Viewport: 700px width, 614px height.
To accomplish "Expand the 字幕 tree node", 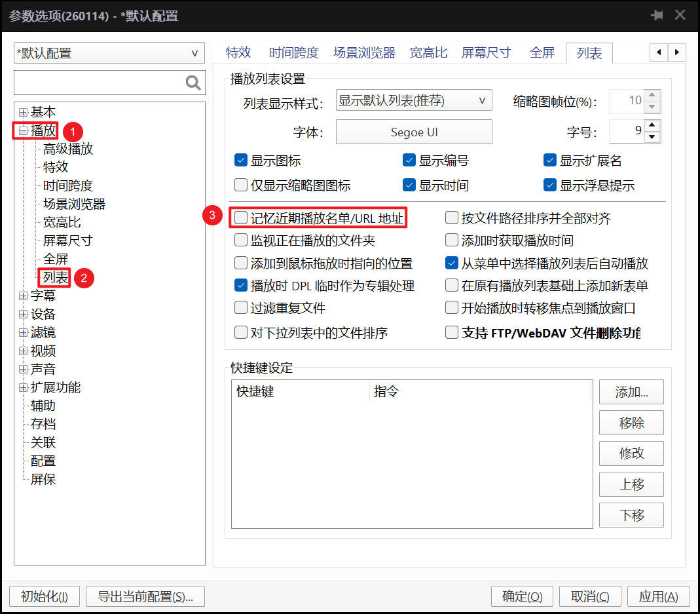I will pos(23,296).
